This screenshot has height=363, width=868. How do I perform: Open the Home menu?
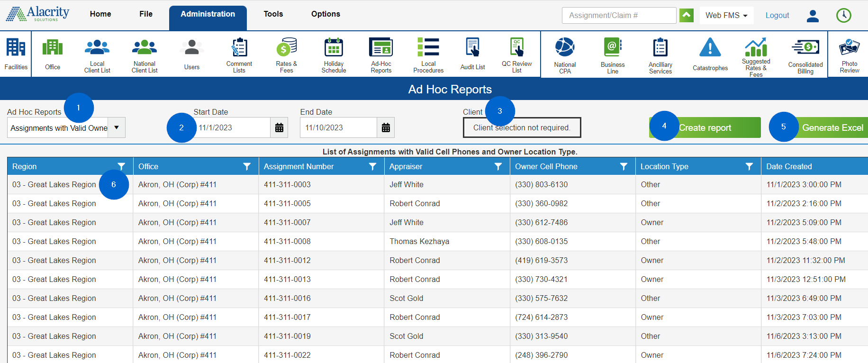100,14
